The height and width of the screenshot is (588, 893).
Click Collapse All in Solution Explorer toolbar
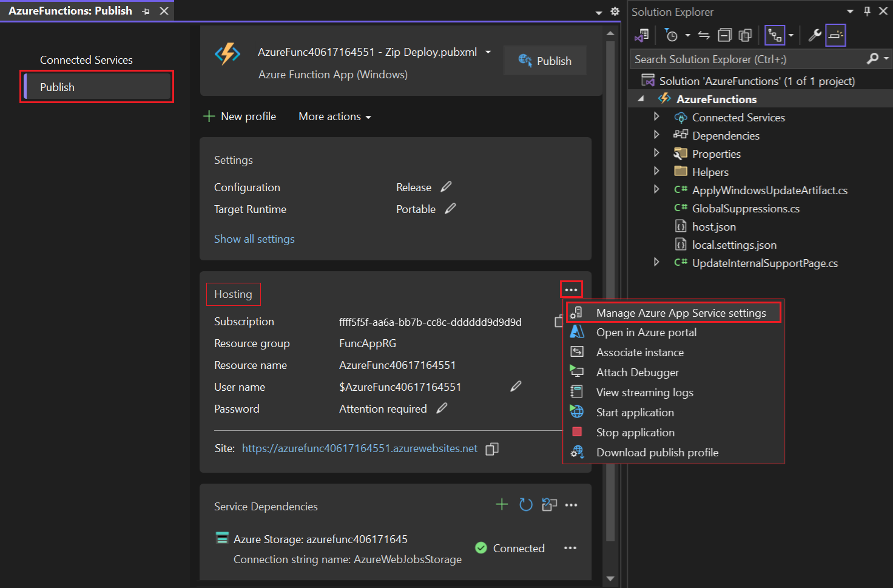click(x=724, y=36)
